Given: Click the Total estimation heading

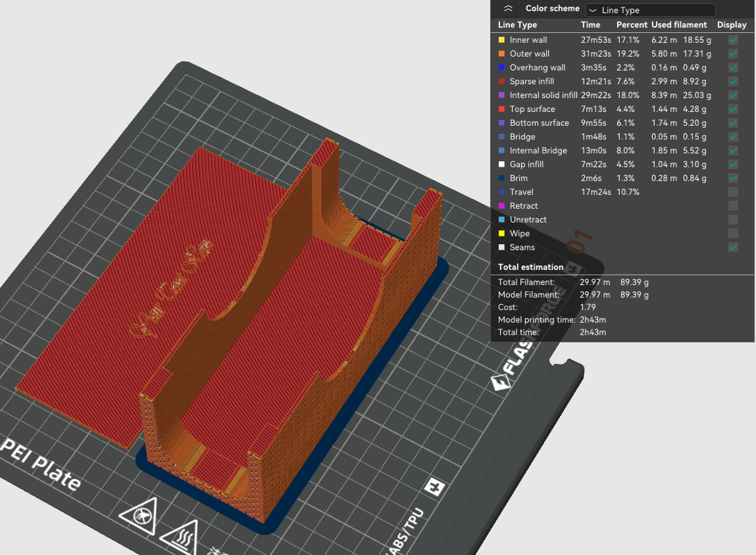Looking at the screenshot, I should coord(530,267).
